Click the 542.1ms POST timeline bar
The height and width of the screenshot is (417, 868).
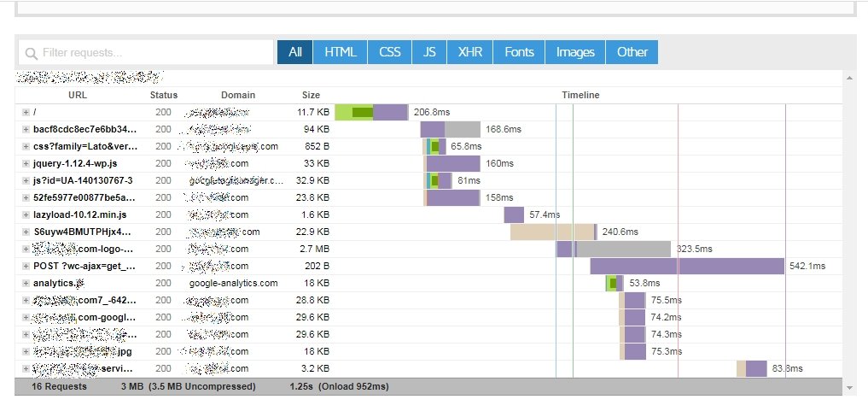686,266
